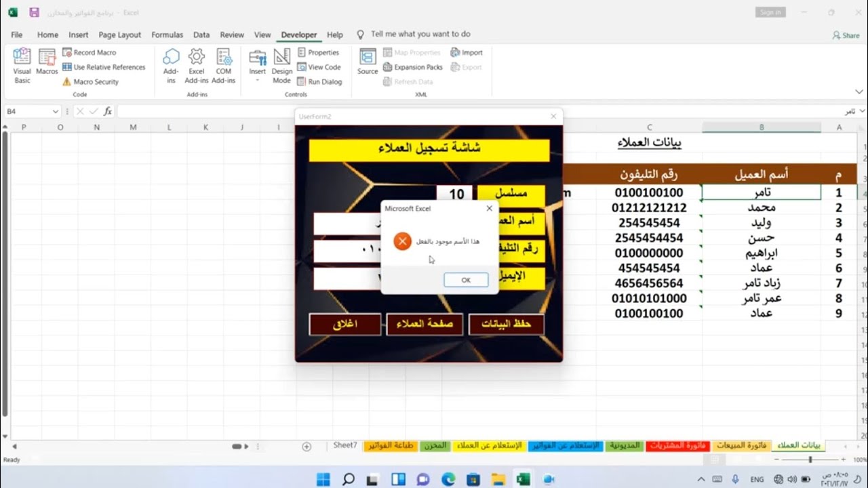
Task: Click the اغلاق button on the form
Action: click(x=345, y=325)
